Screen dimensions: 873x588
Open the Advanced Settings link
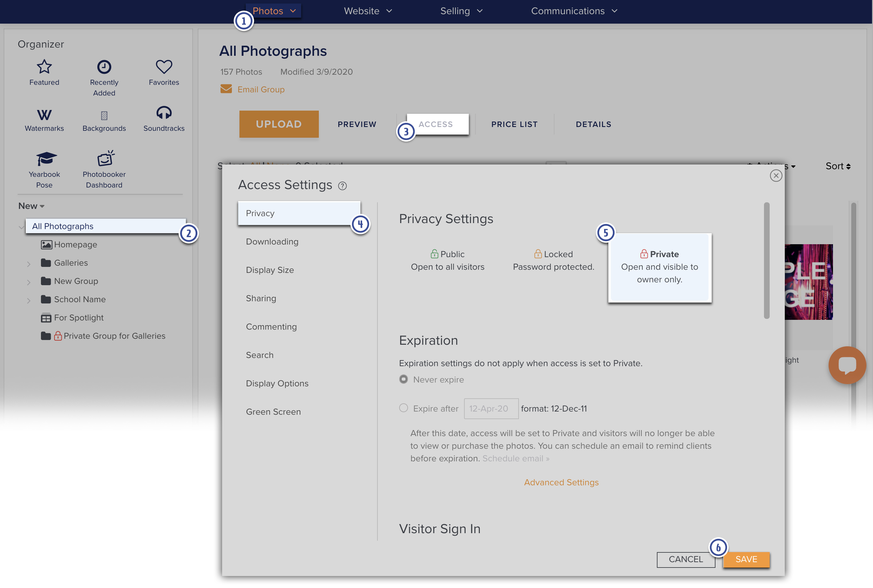[x=561, y=482]
